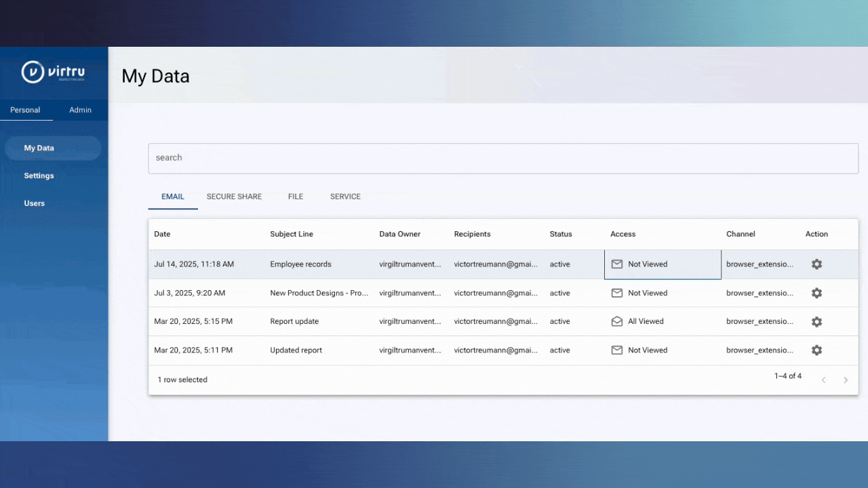868x488 pixels.
Task: Open Settings from the sidebar
Action: [x=39, y=176]
